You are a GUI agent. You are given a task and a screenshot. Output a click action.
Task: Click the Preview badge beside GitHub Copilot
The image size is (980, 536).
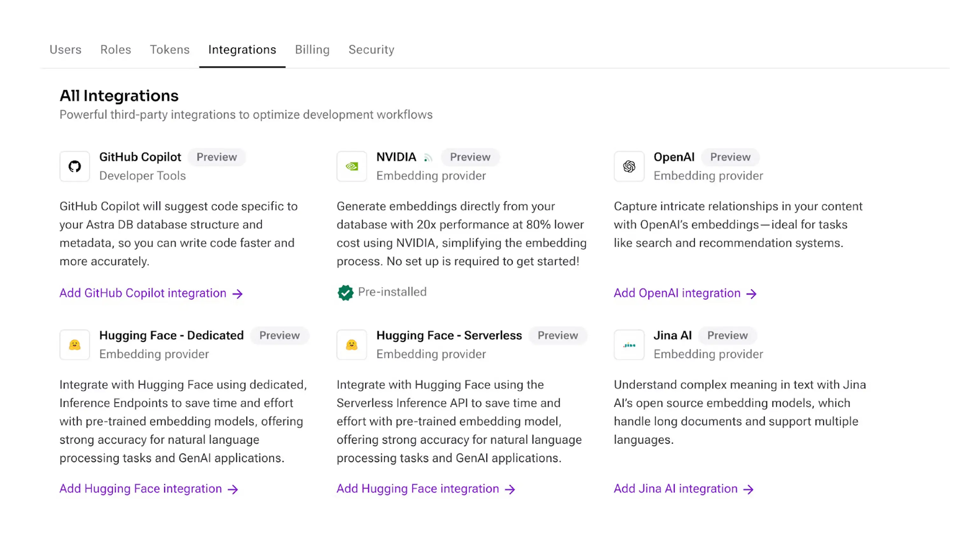[x=216, y=157]
